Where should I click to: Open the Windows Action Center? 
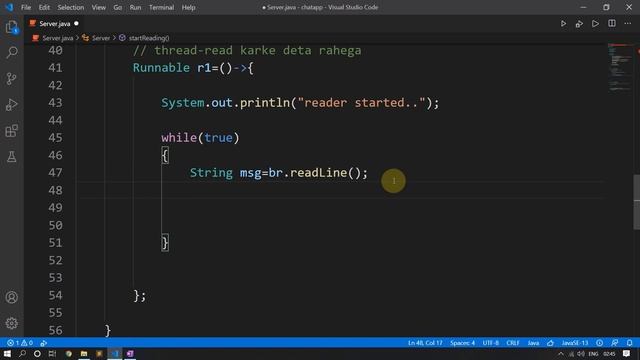click(627, 354)
